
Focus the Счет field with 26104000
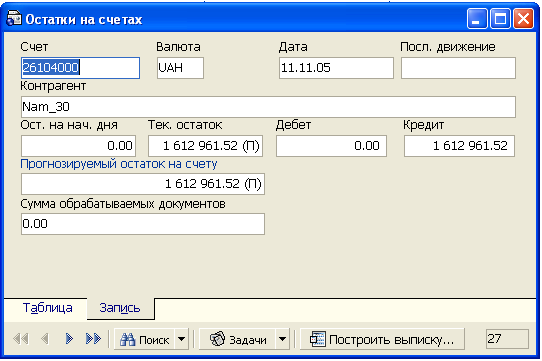click(80, 68)
